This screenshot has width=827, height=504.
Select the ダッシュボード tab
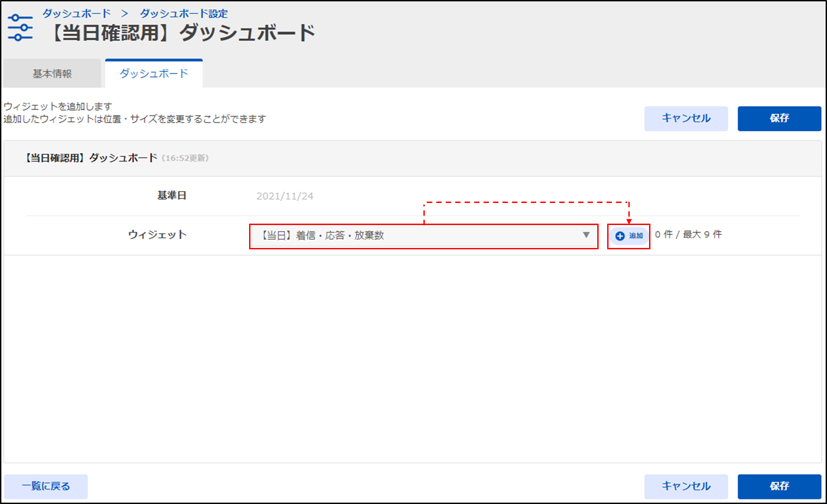(x=154, y=74)
